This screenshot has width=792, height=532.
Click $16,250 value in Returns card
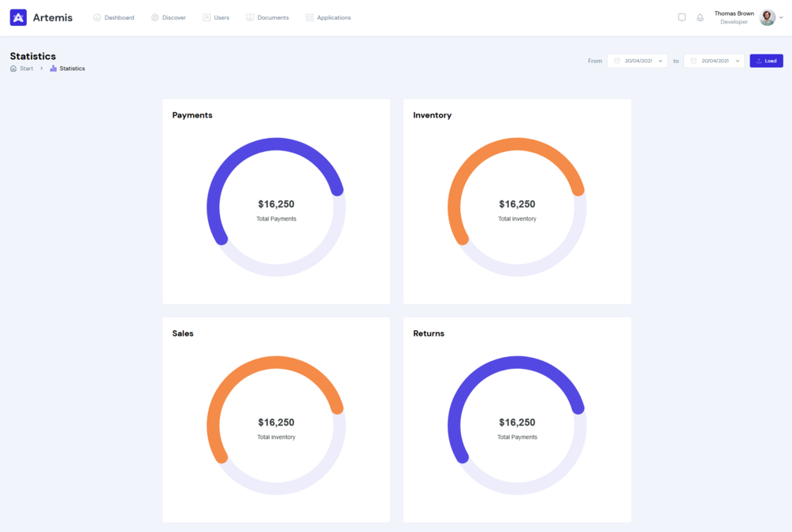[x=517, y=422]
